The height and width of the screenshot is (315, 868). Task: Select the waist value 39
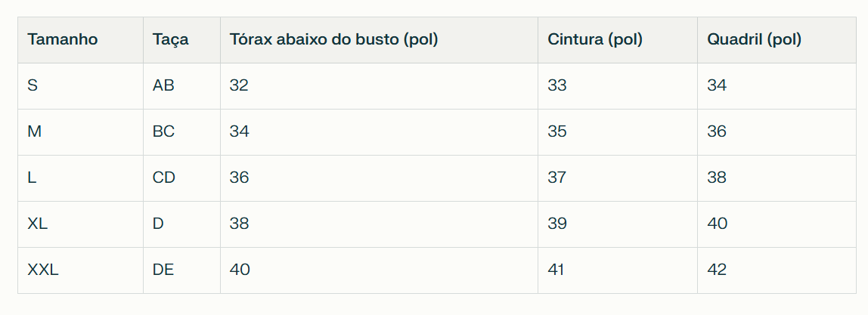pyautogui.click(x=557, y=224)
